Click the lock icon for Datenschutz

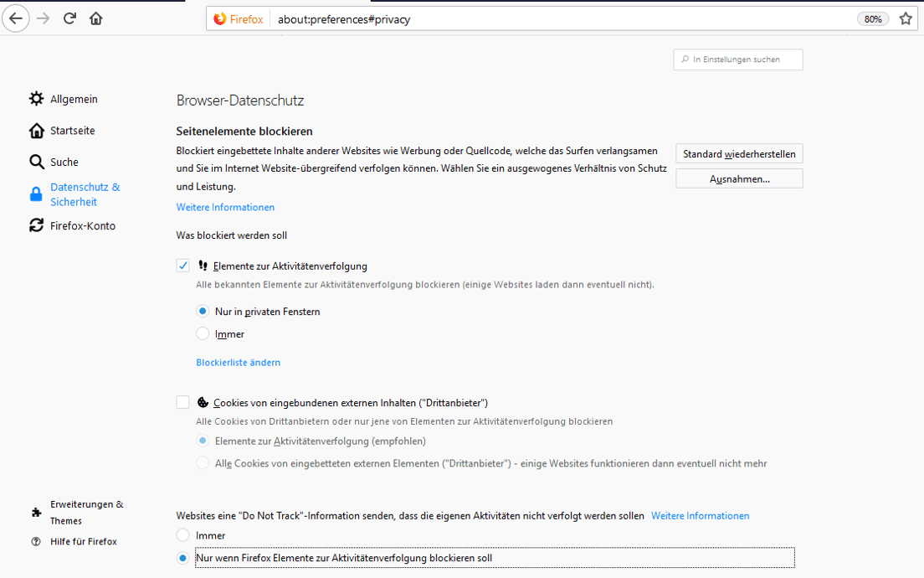(x=36, y=194)
